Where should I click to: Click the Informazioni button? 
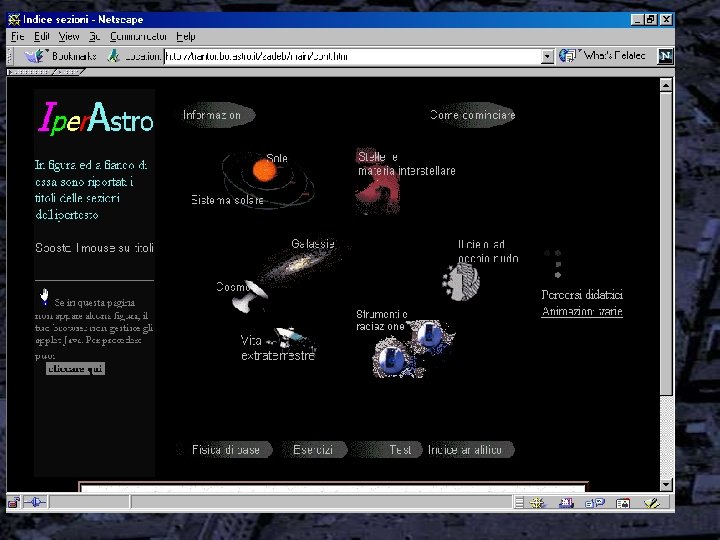(x=216, y=115)
